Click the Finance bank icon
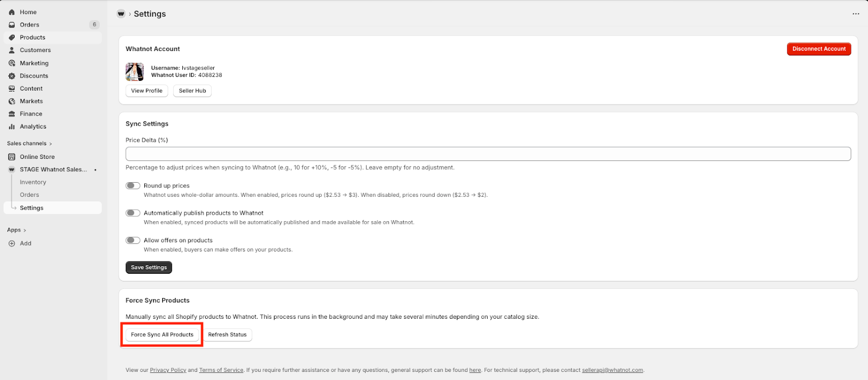This screenshot has height=380, width=868. pos(12,114)
